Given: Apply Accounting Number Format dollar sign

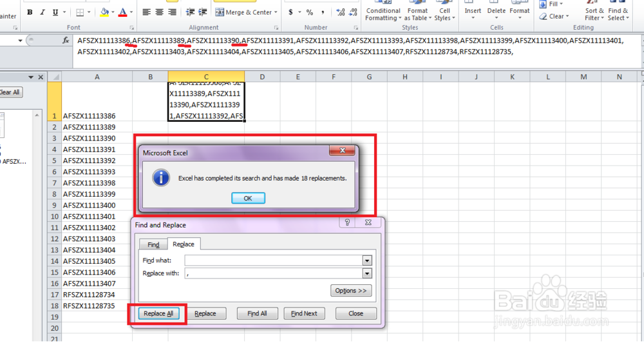Looking at the screenshot, I should pos(291,12).
